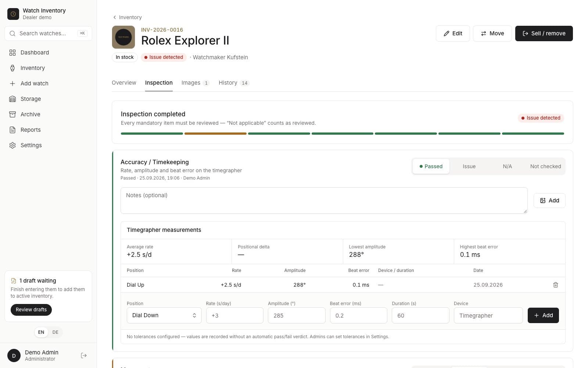Switch language to EN
The width and height of the screenshot is (588, 368).
point(41,332)
